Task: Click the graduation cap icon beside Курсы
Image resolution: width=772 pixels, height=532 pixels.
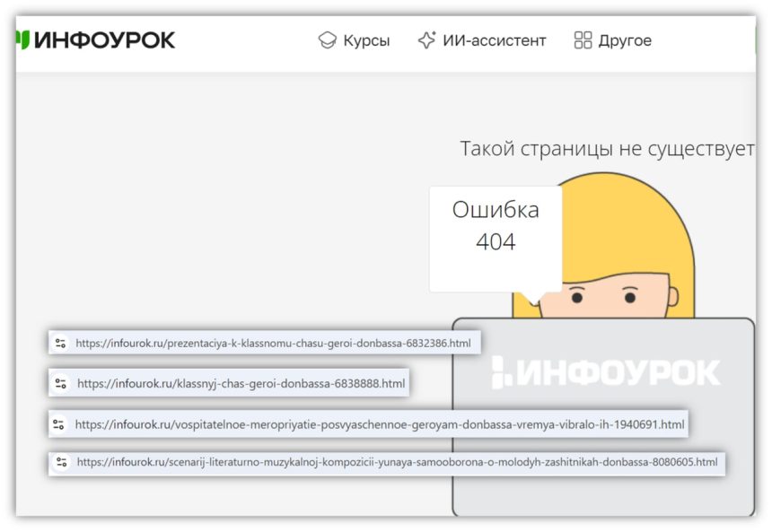Action: pos(327,39)
